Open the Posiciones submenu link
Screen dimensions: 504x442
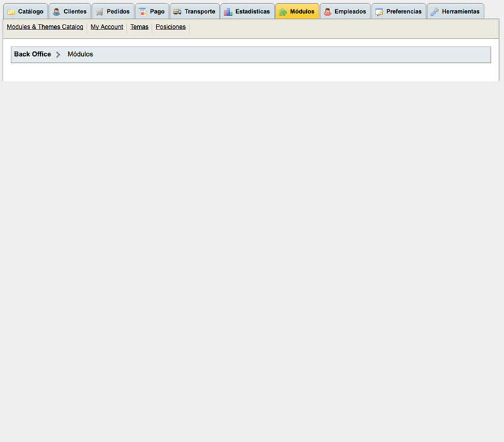click(x=171, y=28)
